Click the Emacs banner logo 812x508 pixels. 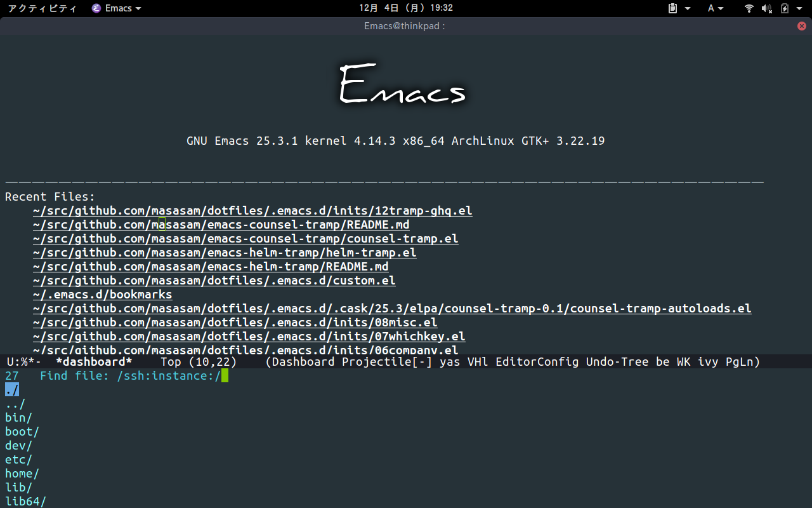tap(403, 84)
